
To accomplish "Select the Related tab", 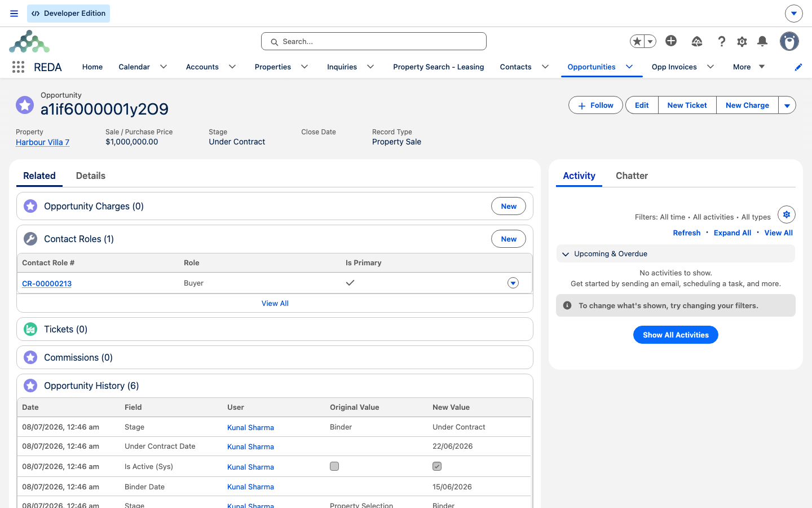I will pyautogui.click(x=39, y=176).
